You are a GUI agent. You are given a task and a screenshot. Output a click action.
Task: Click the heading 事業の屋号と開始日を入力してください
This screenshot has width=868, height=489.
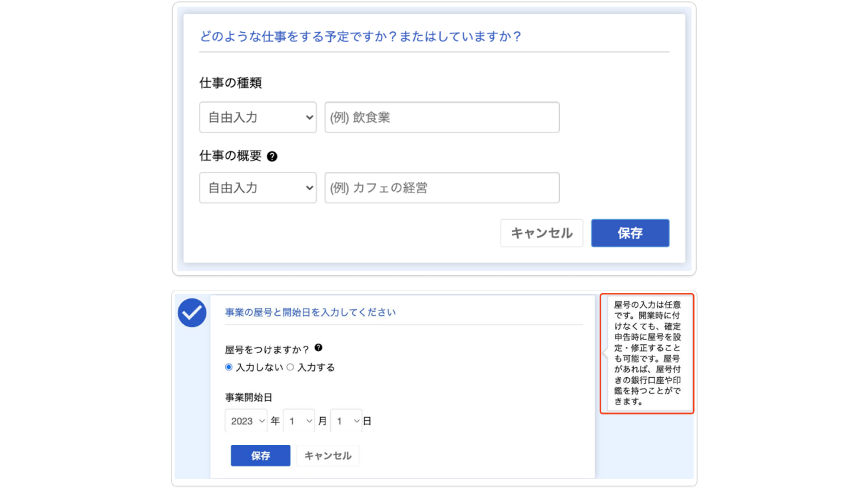point(310,312)
